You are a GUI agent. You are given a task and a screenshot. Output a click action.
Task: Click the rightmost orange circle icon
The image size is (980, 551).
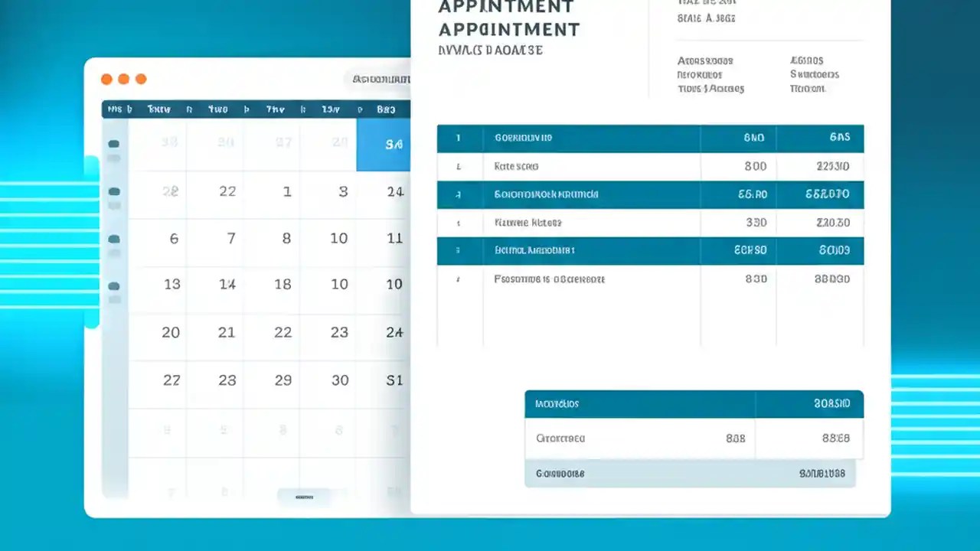[141, 79]
